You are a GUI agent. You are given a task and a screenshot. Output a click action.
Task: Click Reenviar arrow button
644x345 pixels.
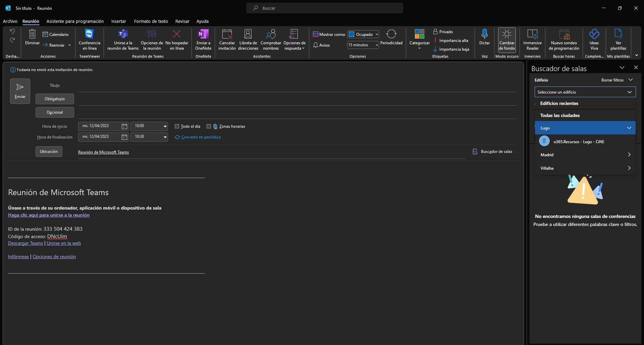pyautogui.click(x=54, y=45)
